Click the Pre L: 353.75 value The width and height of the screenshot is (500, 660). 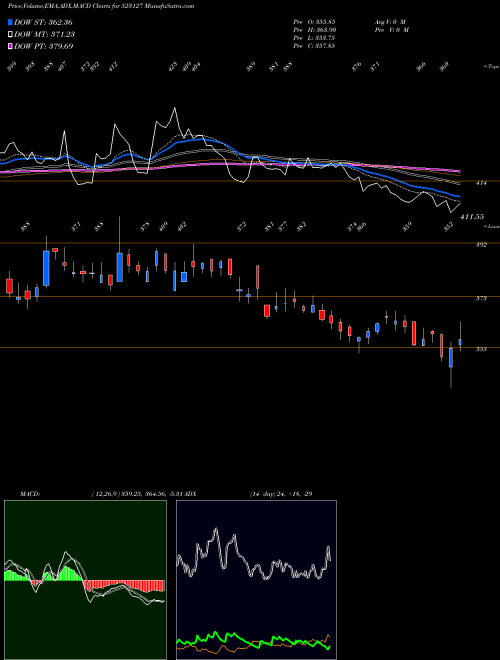click(314, 38)
